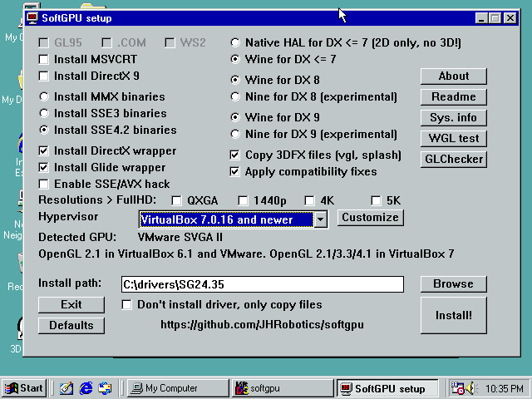532x399 pixels.
Task: Launch GLChecker button
Action: [454, 159]
